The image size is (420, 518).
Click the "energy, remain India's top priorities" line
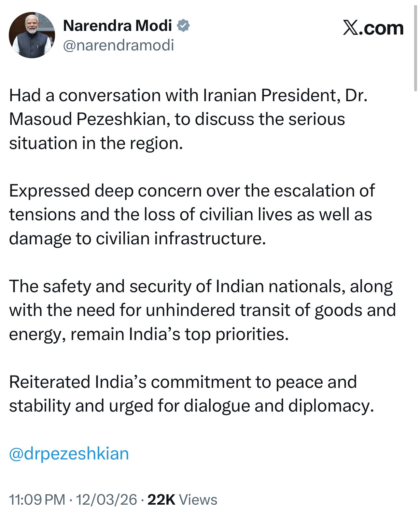point(149,334)
